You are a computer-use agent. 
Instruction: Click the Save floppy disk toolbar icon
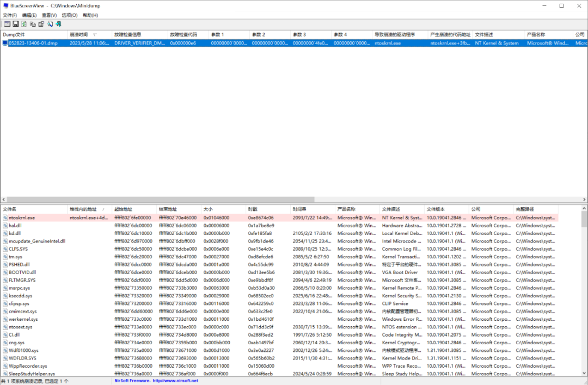click(16, 24)
